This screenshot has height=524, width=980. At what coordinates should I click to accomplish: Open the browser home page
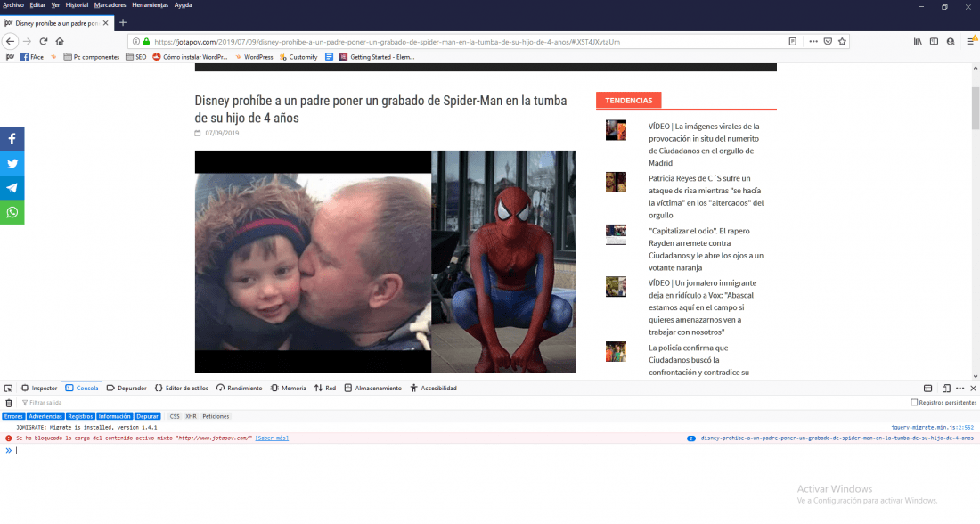[x=60, y=41]
